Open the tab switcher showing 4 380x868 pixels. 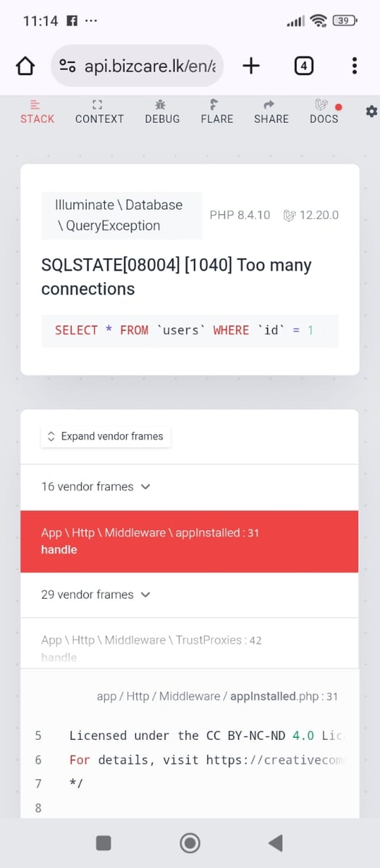pyautogui.click(x=303, y=67)
